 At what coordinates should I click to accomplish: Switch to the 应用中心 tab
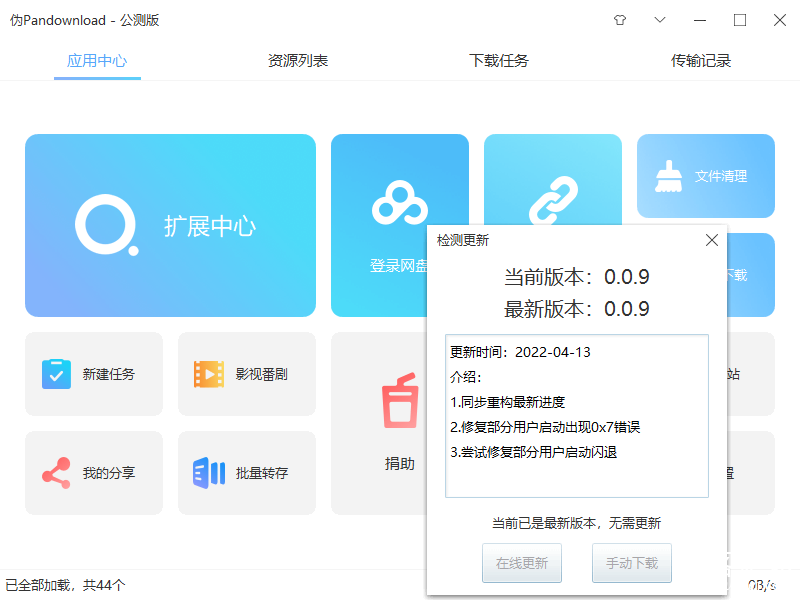pyautogui.click(x=97, y=61)
